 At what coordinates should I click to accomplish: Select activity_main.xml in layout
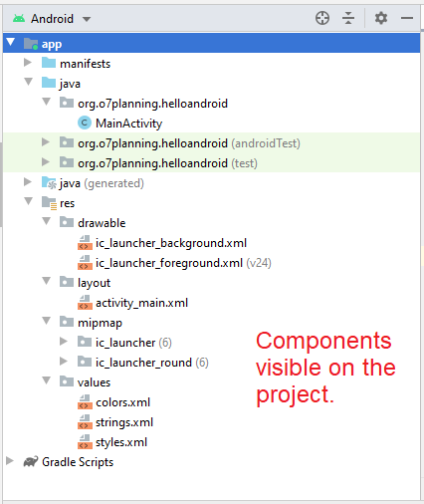point(141,303)
